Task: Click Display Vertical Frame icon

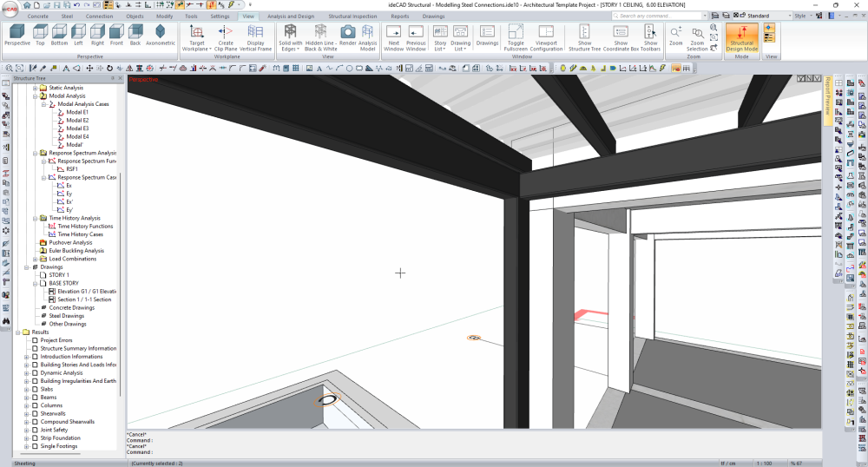Action: [x=255, y=34]
